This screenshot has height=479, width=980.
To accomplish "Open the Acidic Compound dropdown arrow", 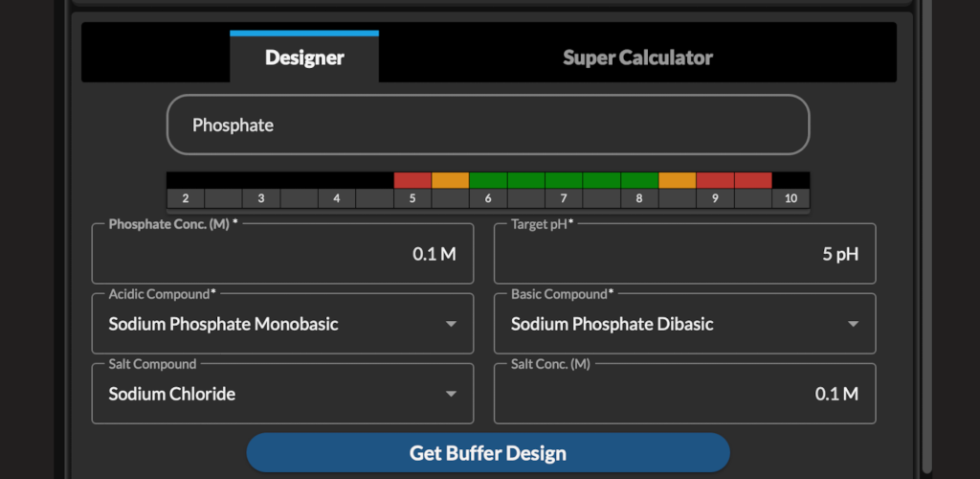I will 451,324.
